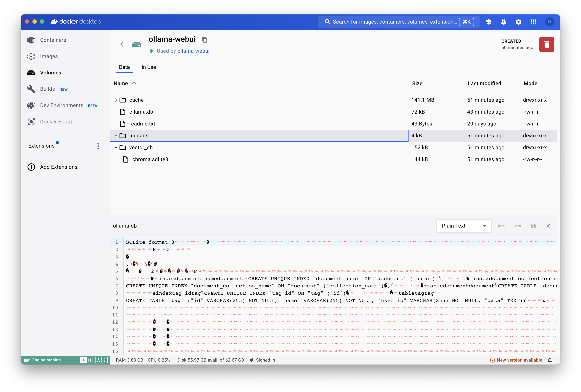Screen dimensions: 581x392
Task: Copy the ollama-webui volume name
Action: tap(204, 40)
